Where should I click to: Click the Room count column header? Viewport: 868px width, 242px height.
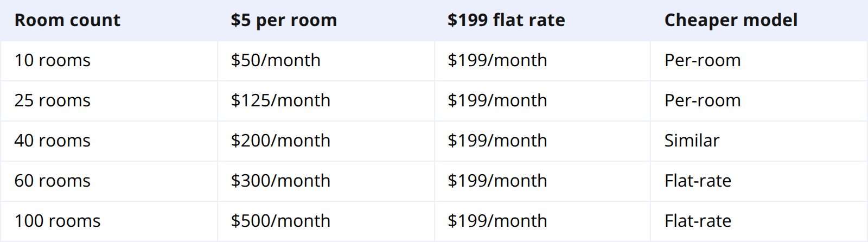pos(67,20)
